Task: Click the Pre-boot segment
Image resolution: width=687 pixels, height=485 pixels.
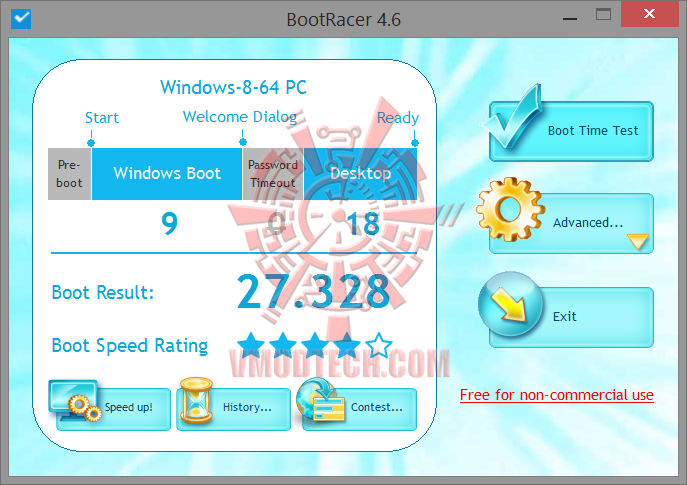Action: coord(69,174)
